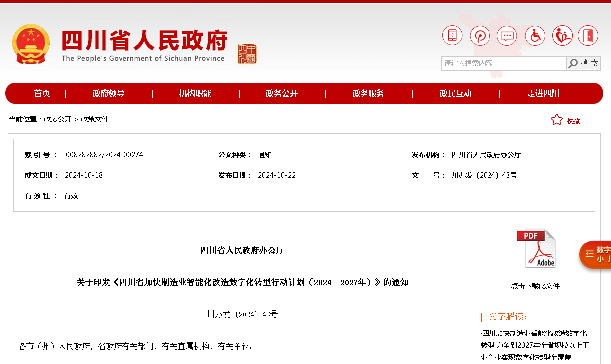This screenshot has width=611, height=364.
Task: Open the 文字解读 article link
Action: click(534, 345)
